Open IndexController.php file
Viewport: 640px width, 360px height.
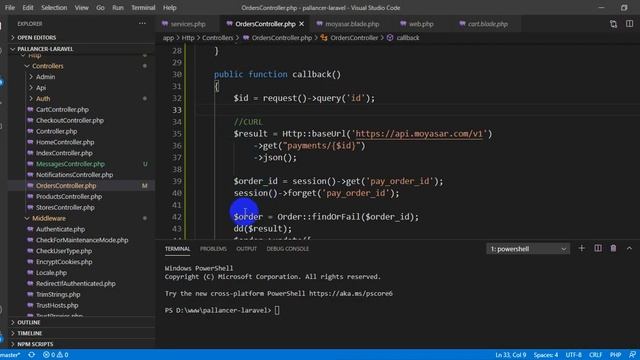pos(64,153)
